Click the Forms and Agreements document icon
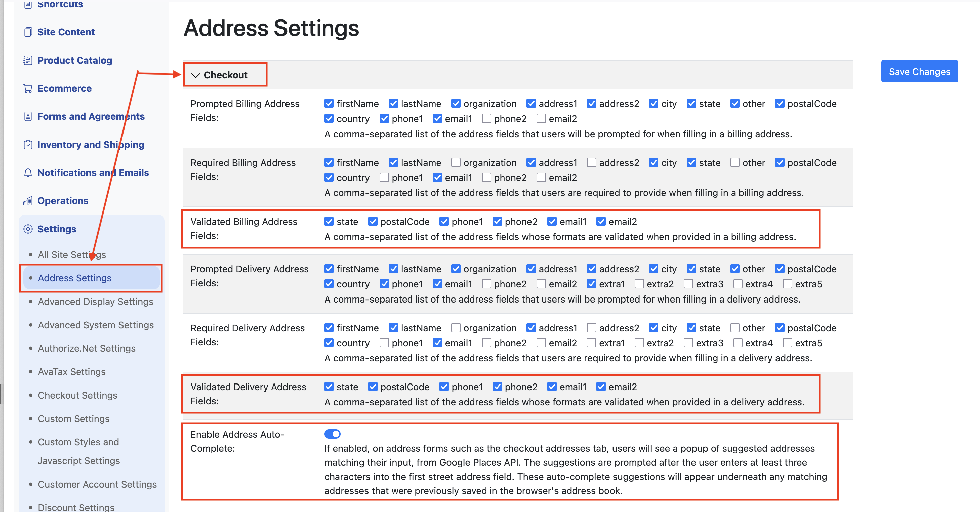Screen dimensions: 980x512 pyautogui.click(x=28, y=117)
